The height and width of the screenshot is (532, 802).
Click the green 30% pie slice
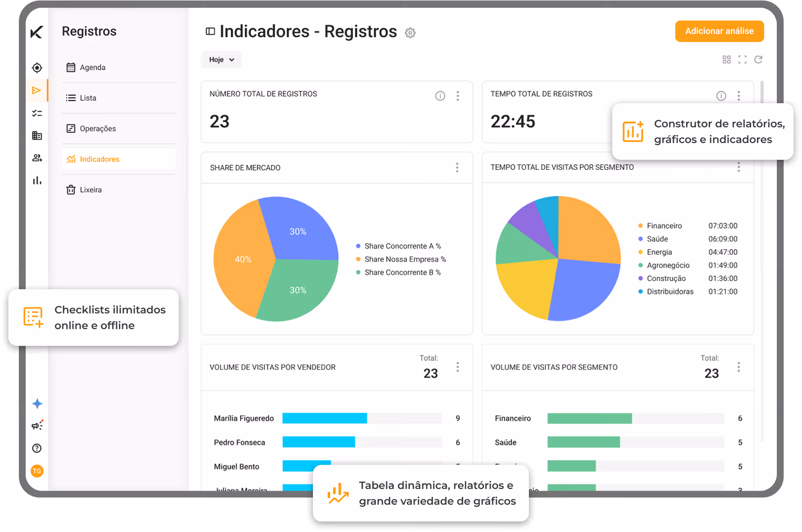coord(299,291)
